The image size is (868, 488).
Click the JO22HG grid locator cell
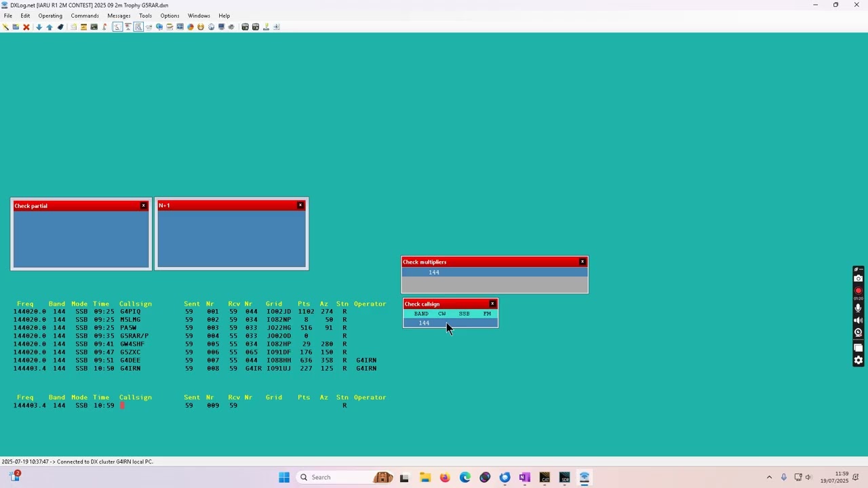tap(278, 328)
